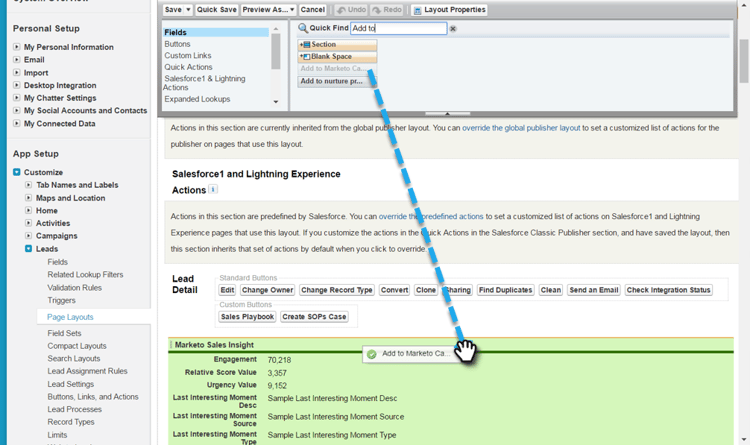Open Page Layouts under Leads

click(70, 317)
